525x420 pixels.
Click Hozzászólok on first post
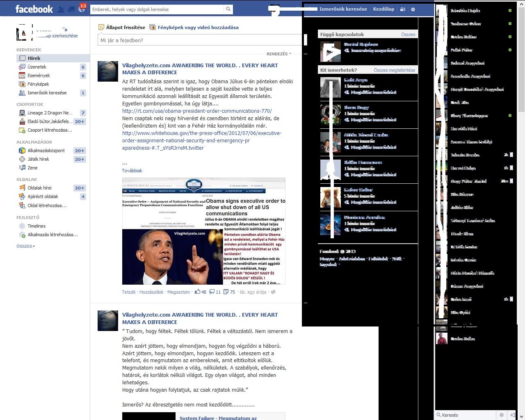click(151, 292)
